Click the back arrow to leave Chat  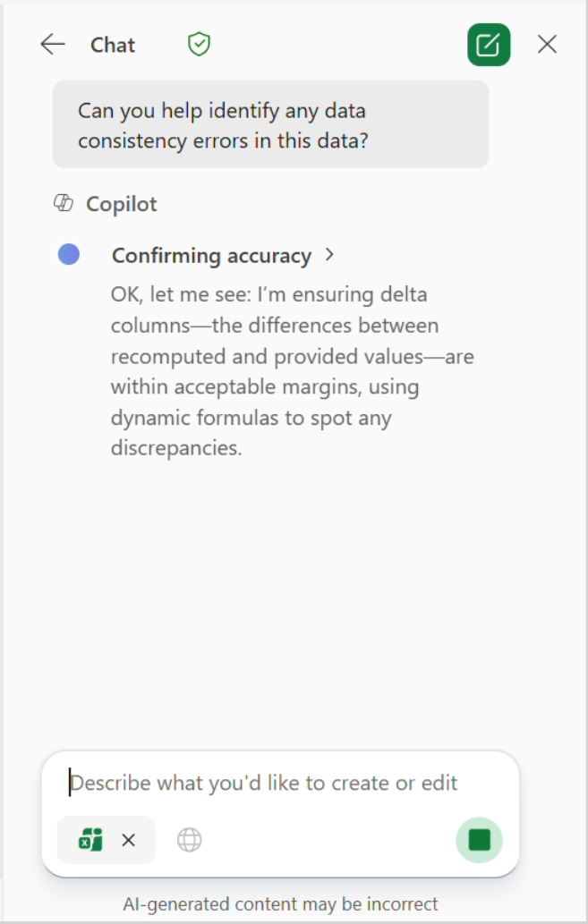coord(54,43)
